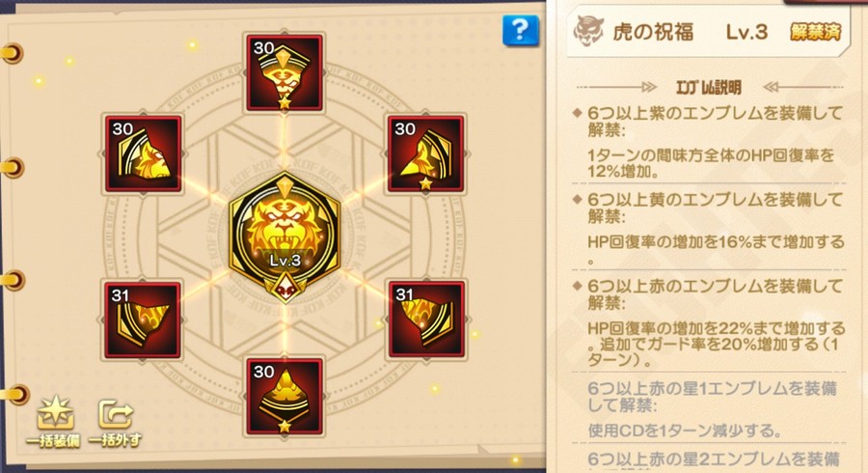Select the 6つ以上黄のエンブレム effect entry
Viewport: 868px width, 473px height.
point(709,229)
